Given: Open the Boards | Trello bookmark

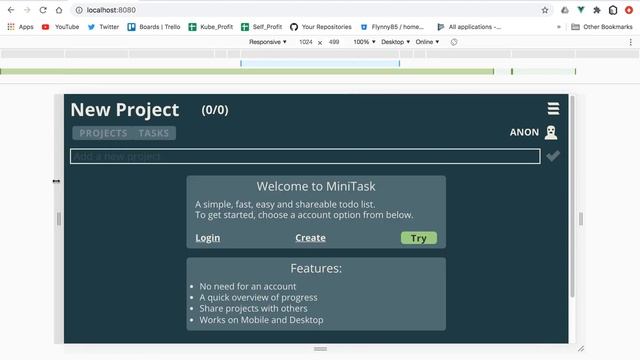Looking at the screenshot, I should (x=154, y=27).
